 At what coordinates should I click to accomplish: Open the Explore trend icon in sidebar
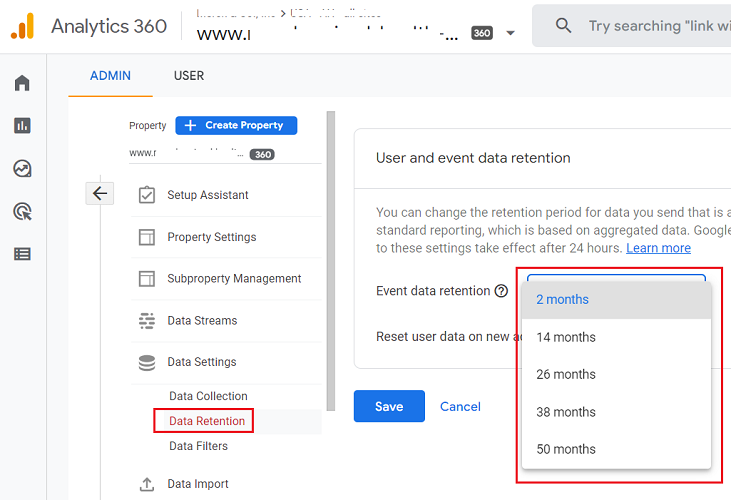tap(22, 169)
